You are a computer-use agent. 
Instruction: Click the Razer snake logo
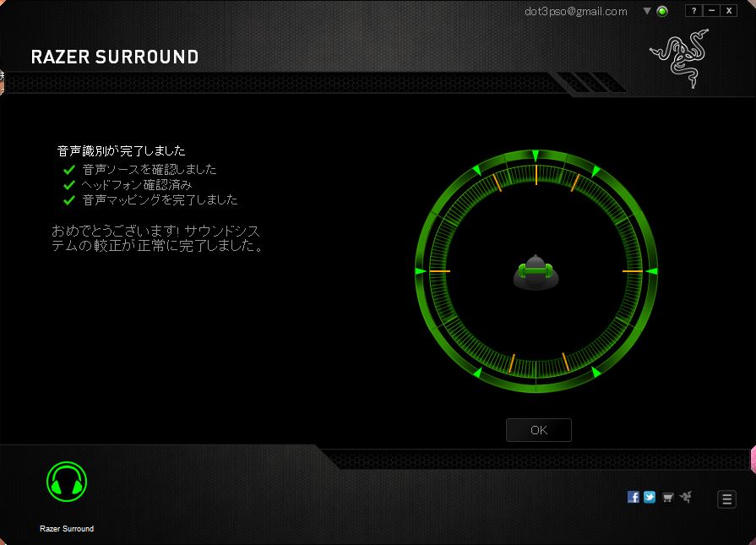pyautogui.click(x=679, y=58)
